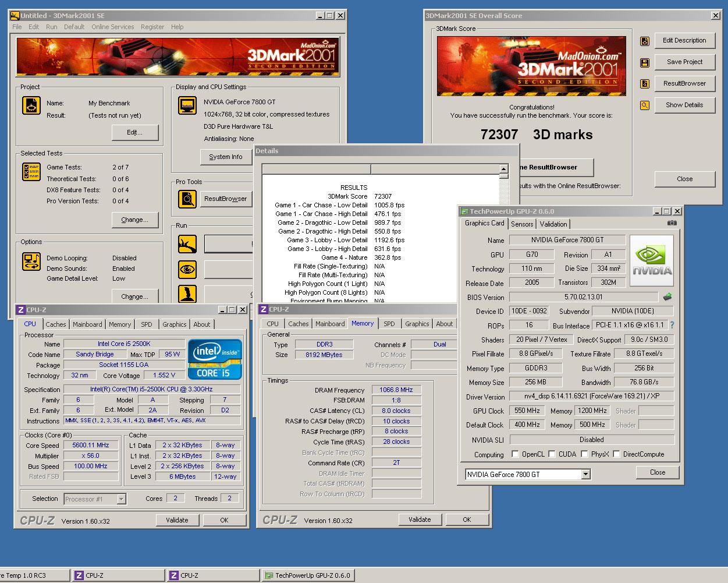Click the Intel Core i5 logo in CPU-Z
This screenshot has height=583, width=728.
(x=214, y=359)
